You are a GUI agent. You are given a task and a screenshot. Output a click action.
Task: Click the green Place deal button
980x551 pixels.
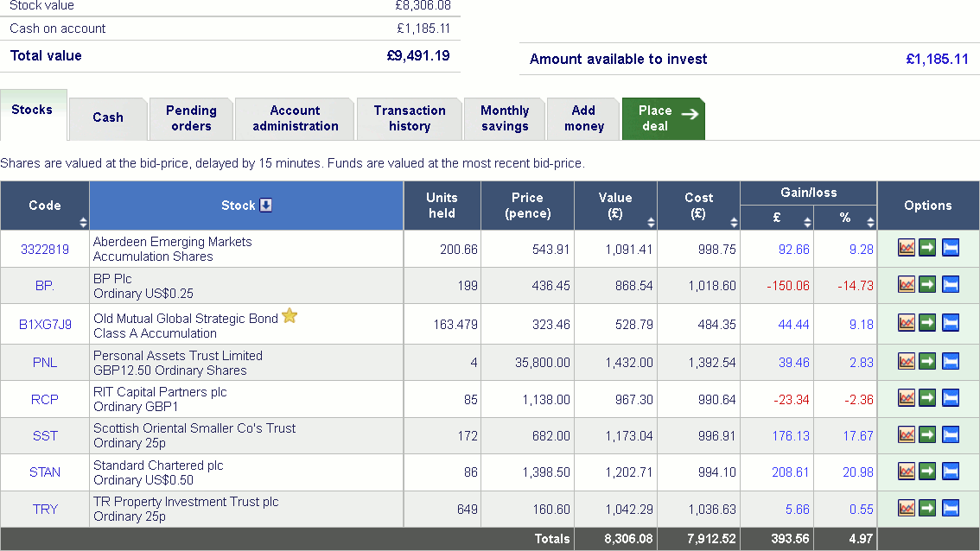(664, 118)
